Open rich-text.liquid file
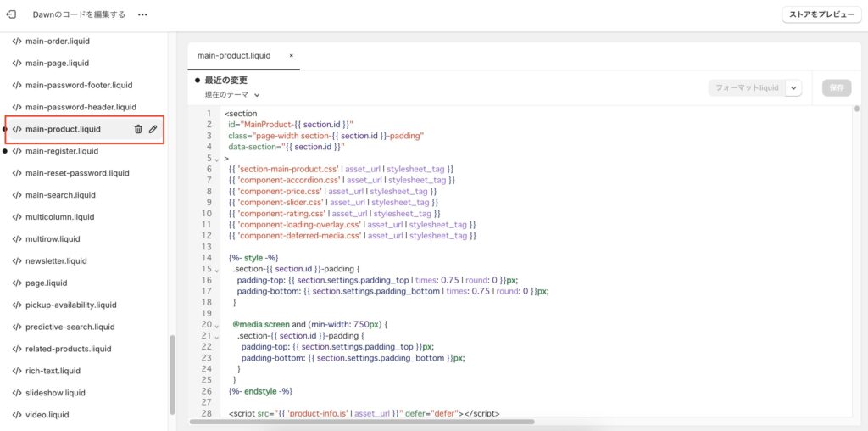The image size is (868, 431). (x=53, y=371)
